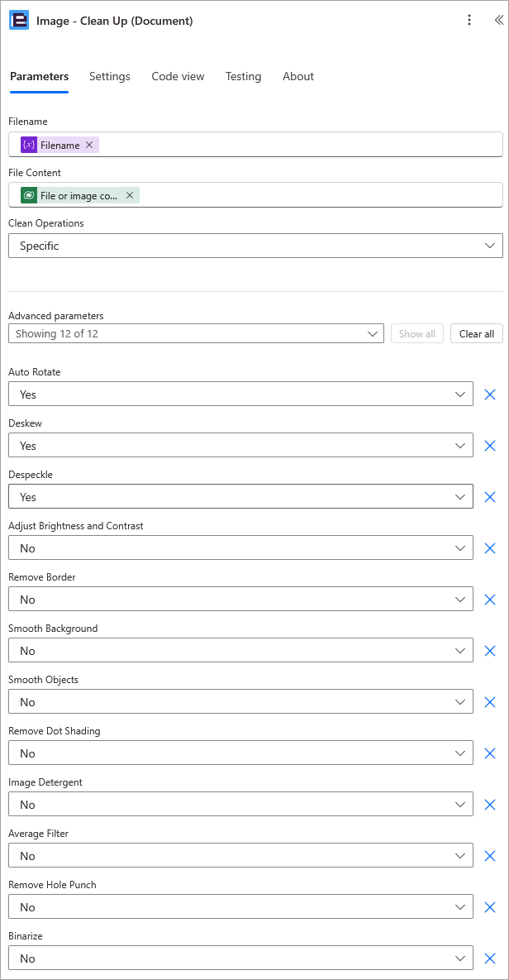Viewport: 509px width, 980px height.
Task: Remove the Binarize parameter
Action: 490,958
